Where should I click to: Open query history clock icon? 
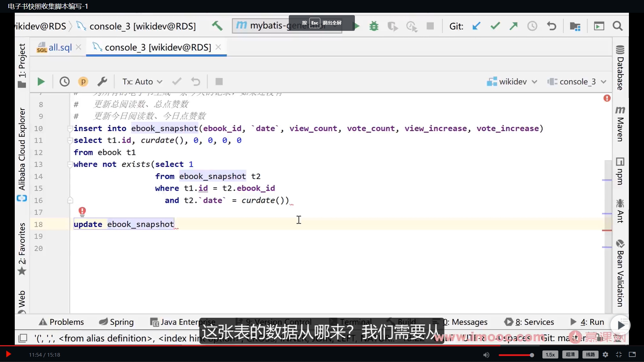tap(64, 82)
